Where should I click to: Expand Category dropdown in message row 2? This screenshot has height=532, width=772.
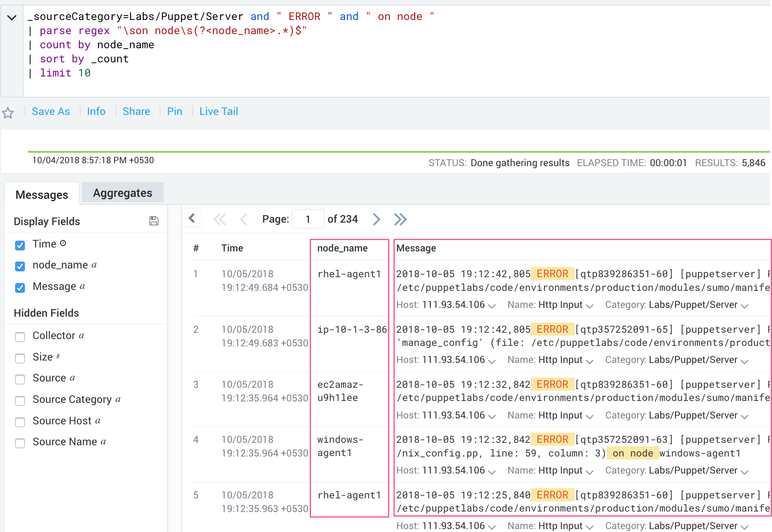[744, 361]
